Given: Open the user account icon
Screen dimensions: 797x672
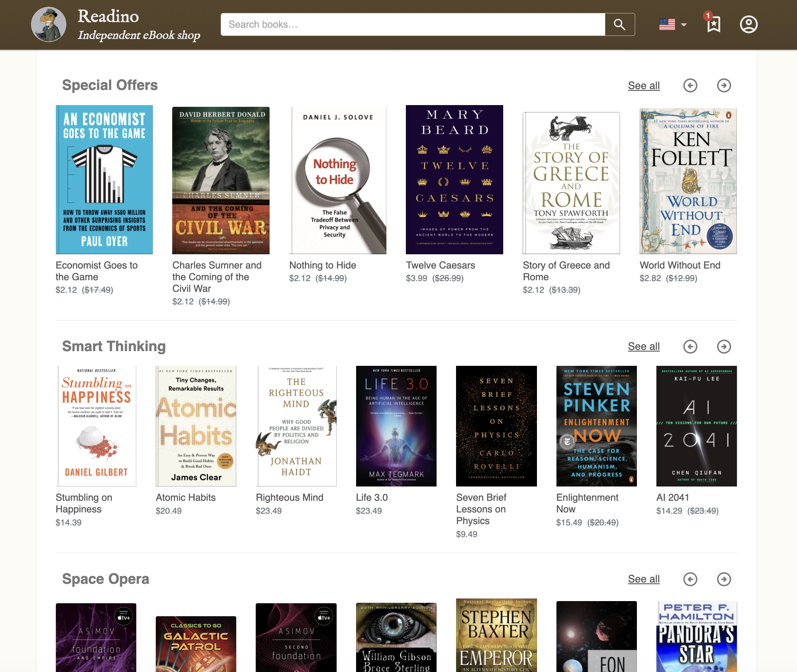Looking at the screenshot, I should coord(749,25).
